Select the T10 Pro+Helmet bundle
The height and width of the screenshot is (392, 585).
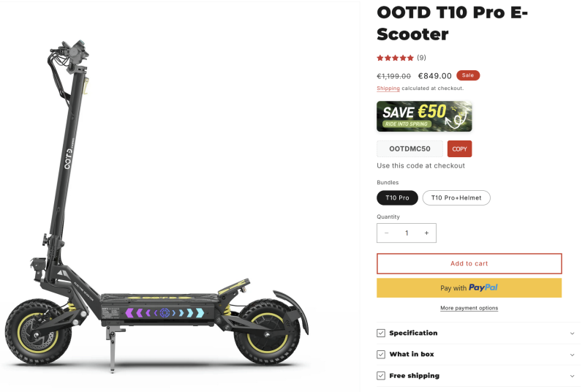(456, 197)
